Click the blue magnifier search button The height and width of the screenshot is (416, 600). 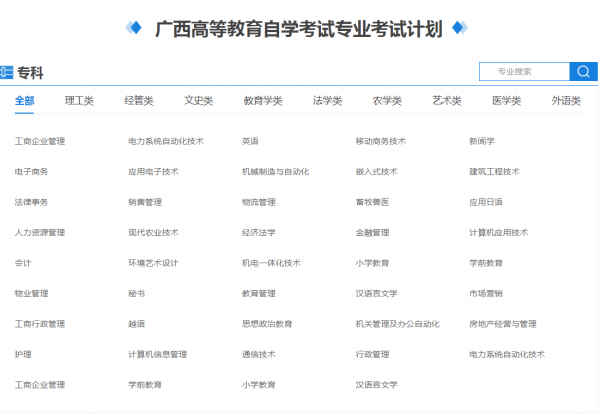(x=583, y=72)
